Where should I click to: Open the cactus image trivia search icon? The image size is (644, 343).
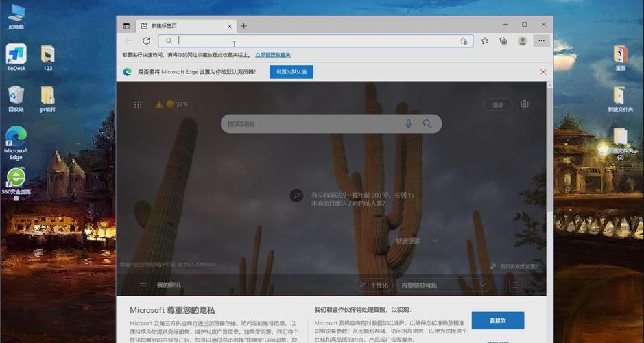pos(296,195)
